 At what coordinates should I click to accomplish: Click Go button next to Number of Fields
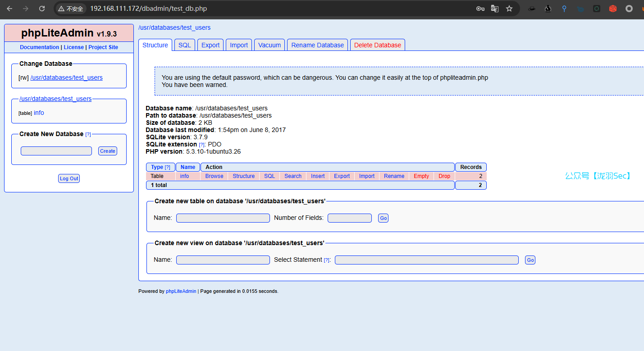pos(383,218)
